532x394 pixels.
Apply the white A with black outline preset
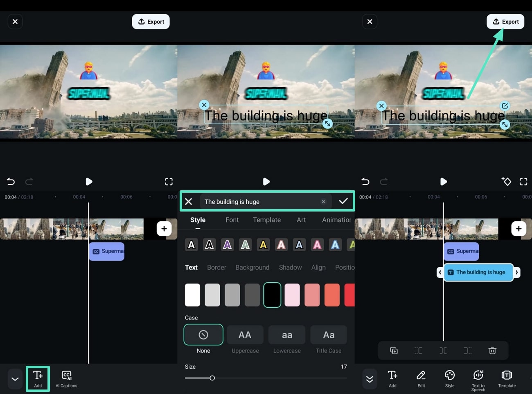tap(191, 245)
